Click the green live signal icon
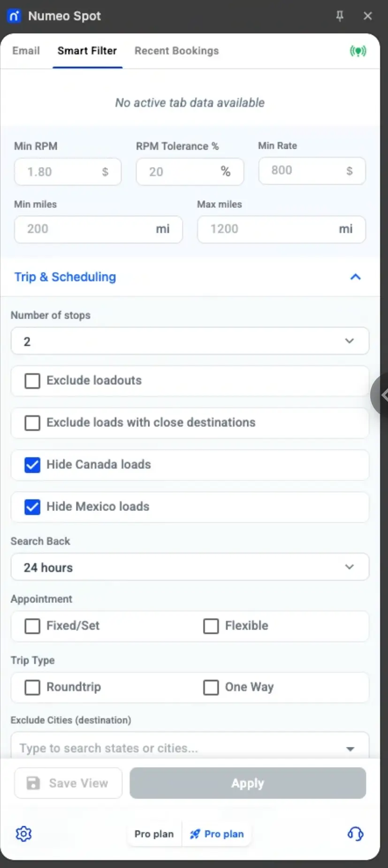Viewport: 388px width, 868px height. (x=358, y=51)
